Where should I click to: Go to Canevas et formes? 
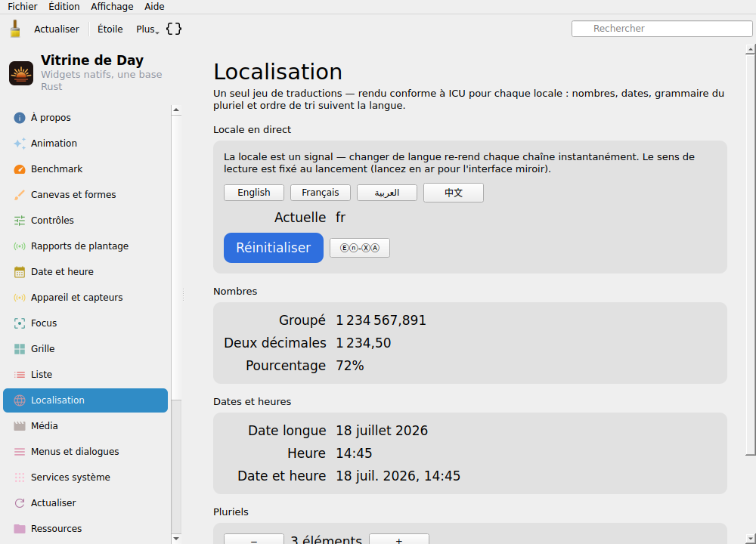click(85, 195)
